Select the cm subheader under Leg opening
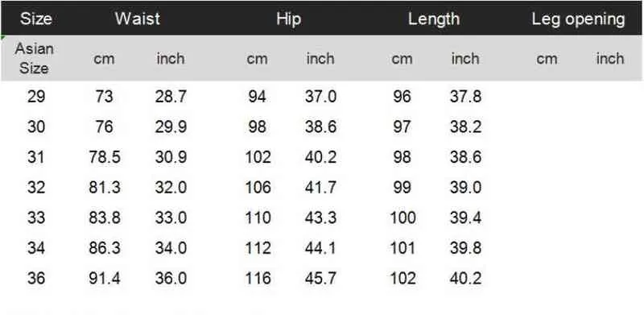This screenshot has height=315, width=644. 547,59
